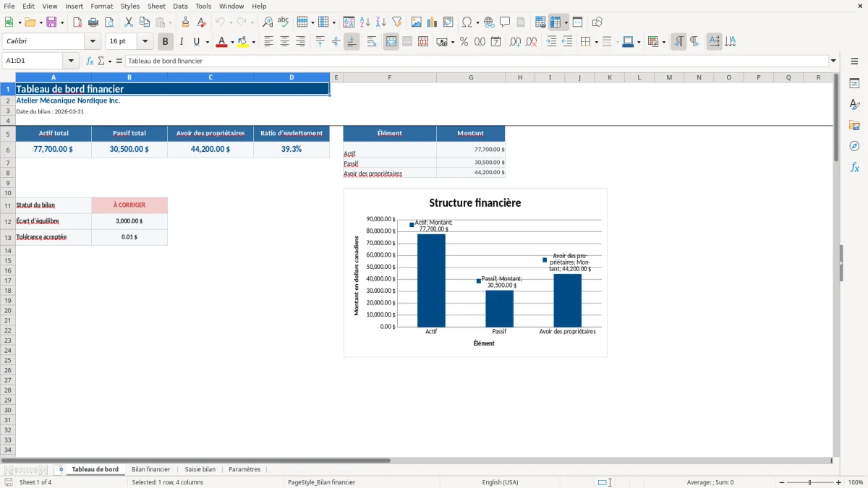The width and height of the screenshot is (868, 488).
Task: Sort descending
Action: coord(381,22)
